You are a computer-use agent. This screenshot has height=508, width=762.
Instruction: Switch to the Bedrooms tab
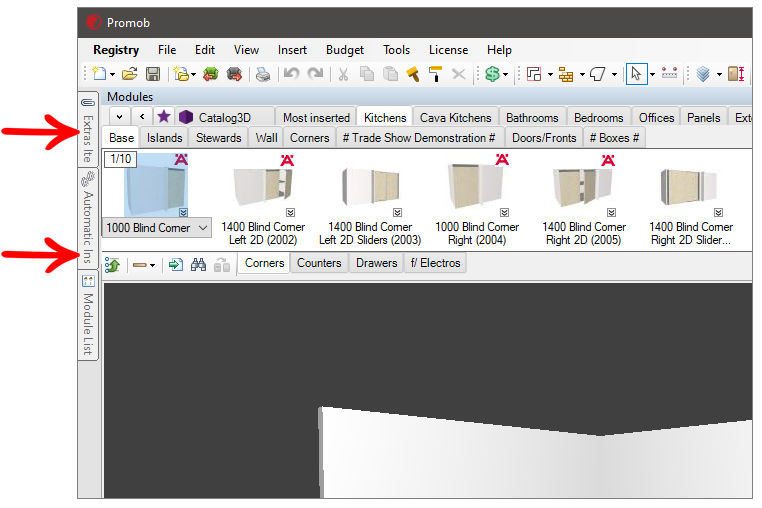pyautogui.click(x=599, y=118)
